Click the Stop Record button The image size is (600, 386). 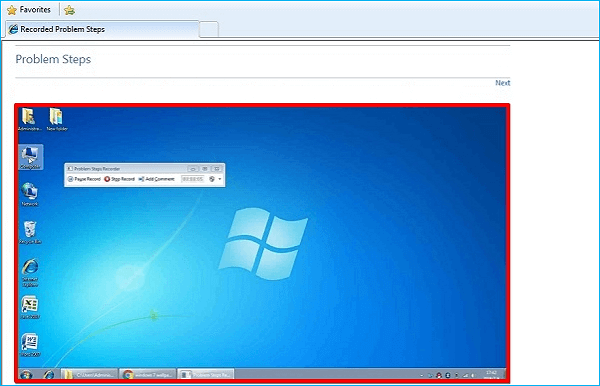[x=119, y=179]
